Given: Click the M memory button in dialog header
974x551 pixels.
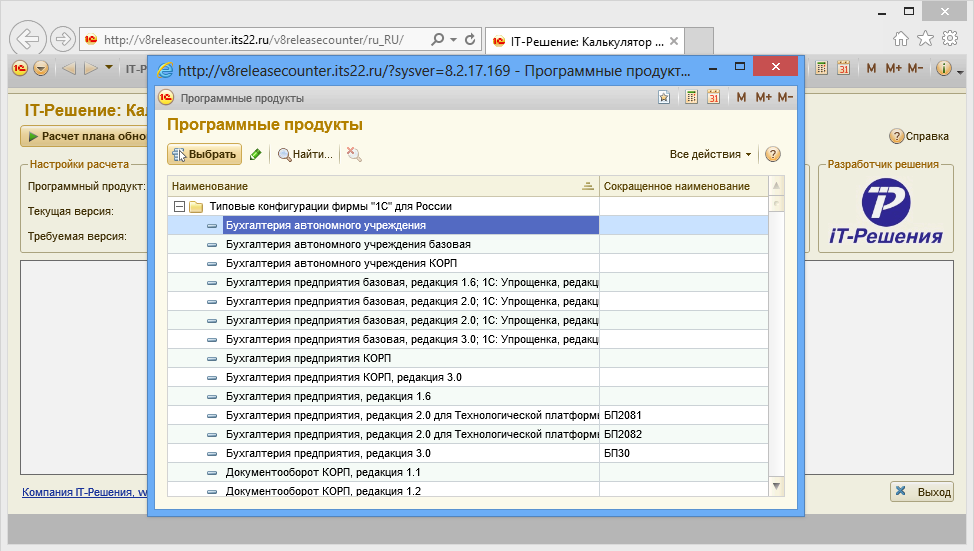Looking at the screenshot, I should (x=741, y=97).
